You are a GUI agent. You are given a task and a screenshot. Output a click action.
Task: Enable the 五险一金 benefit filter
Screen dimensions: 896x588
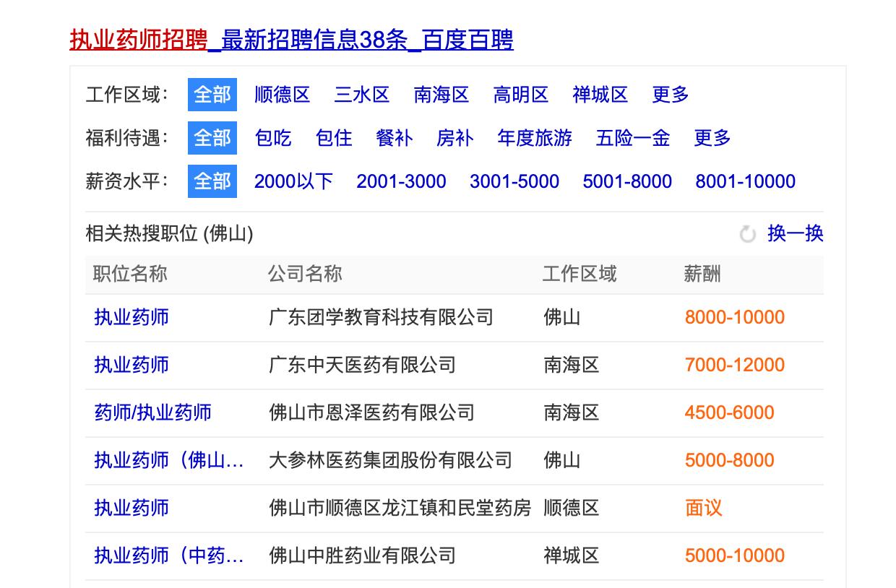pos(632,139)
